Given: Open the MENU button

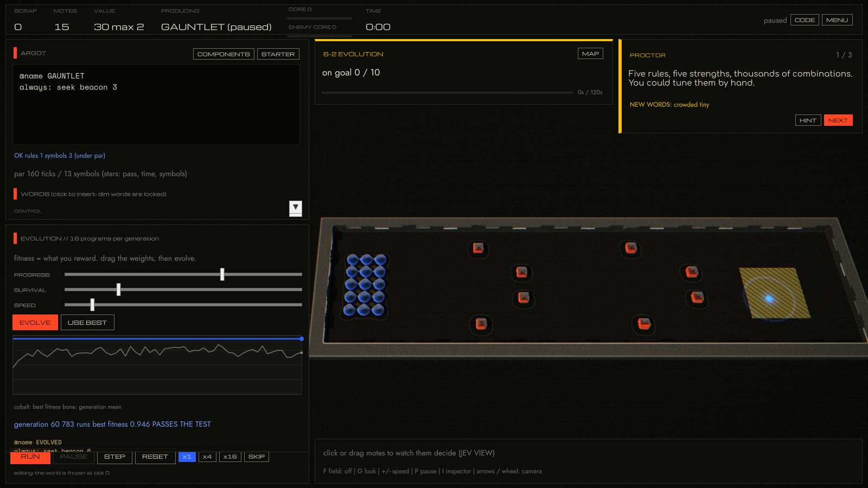Looking at the screenshot, I should [x=837, y=20].
